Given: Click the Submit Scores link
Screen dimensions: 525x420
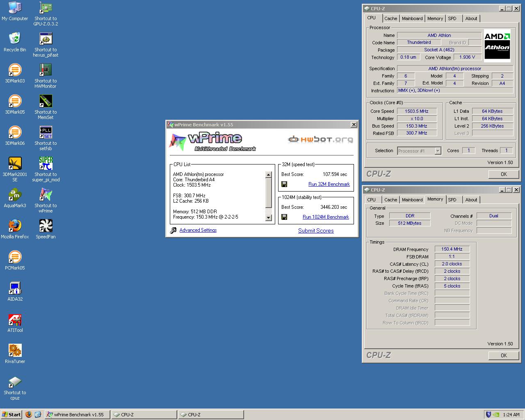Looking at the screenshot, I should 316,231.
